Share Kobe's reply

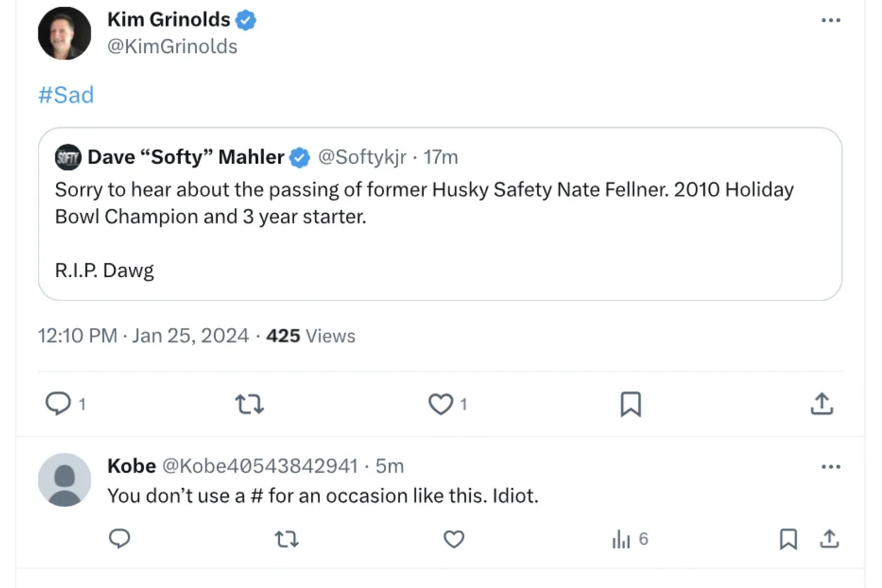click(x=829, y=539)
